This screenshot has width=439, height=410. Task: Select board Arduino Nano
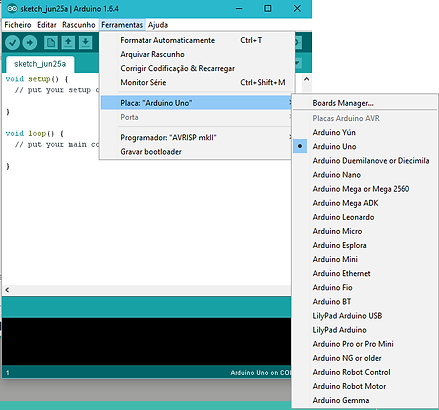(x=365, y=175)
